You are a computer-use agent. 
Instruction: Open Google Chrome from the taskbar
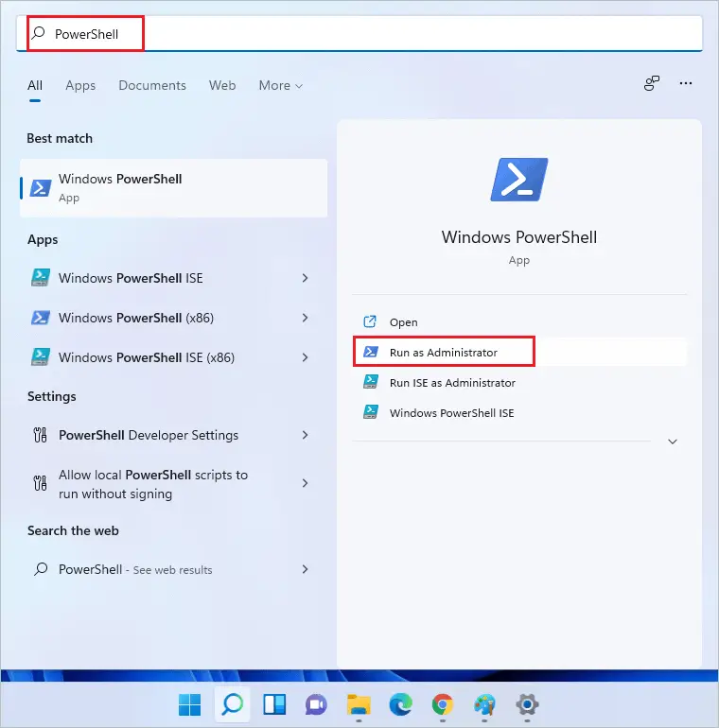click(442, 704)
